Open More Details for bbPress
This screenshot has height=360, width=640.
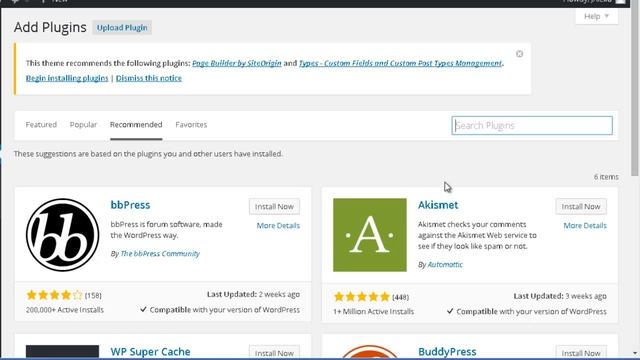(278, 225)
